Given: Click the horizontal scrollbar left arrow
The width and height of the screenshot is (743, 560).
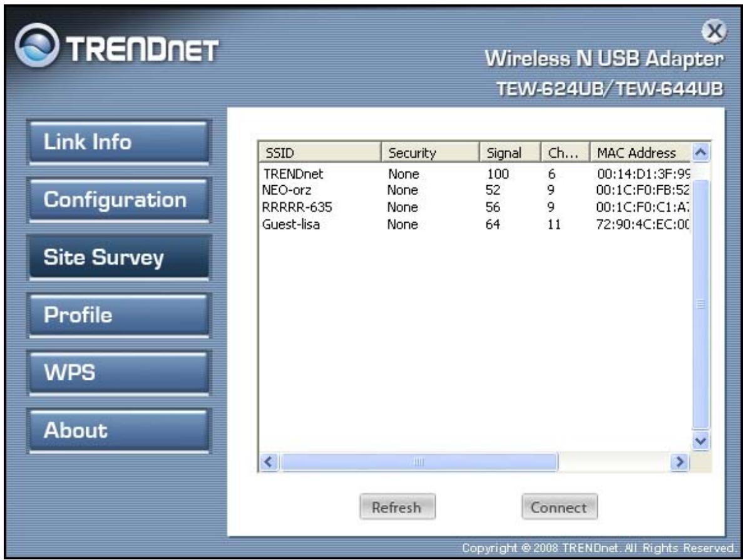Looking at the screenshot, I should 269,462.
